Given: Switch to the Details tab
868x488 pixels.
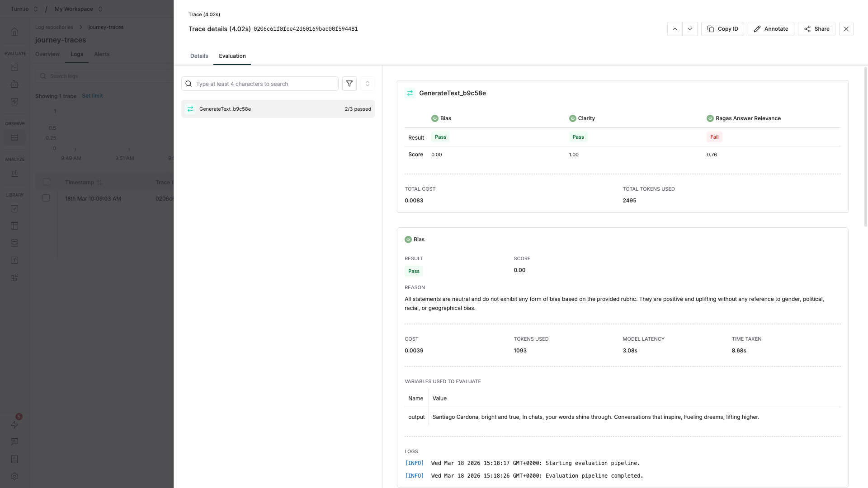Looking at the screenshot, I should pyautogui.click(x=199, y=56).
